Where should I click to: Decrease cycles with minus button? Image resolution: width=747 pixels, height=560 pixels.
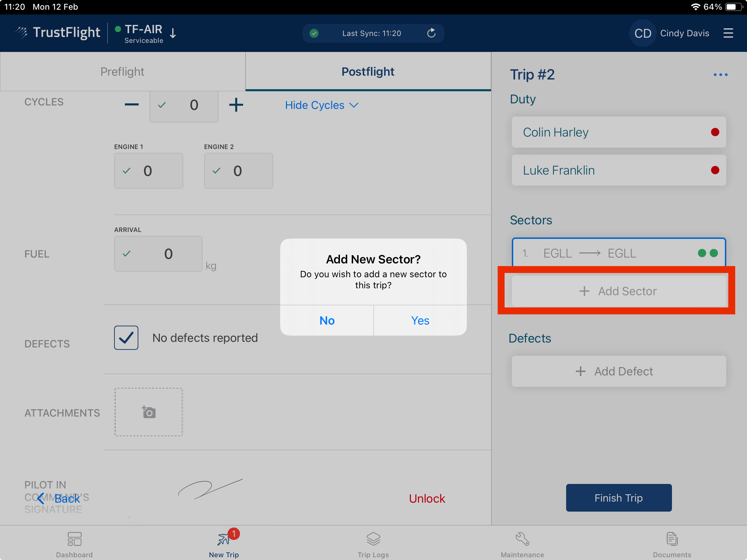coord(132,105)
